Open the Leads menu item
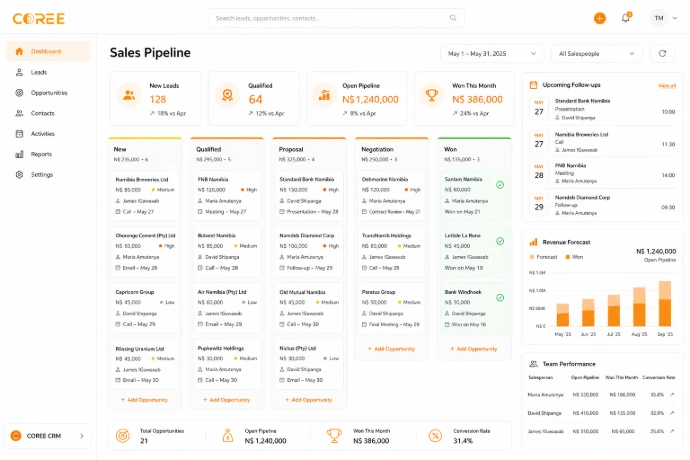Image resolution: width=690 pixels, height=460 pixels. 48,72
